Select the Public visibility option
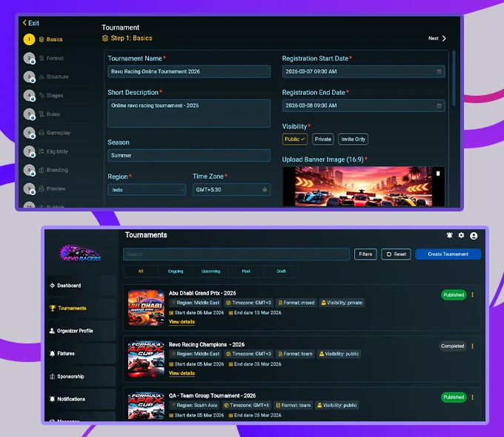 295,139
